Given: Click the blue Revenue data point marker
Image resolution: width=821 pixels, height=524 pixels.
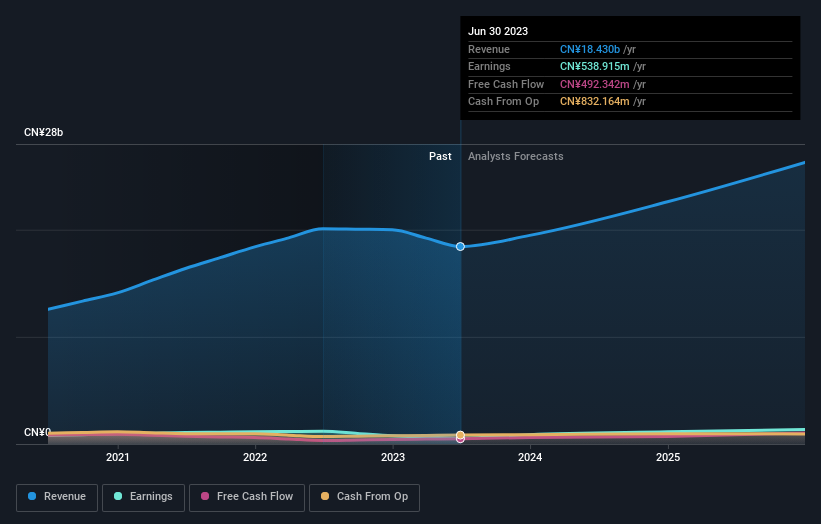Looking at the screenshot, I should 460,247.
